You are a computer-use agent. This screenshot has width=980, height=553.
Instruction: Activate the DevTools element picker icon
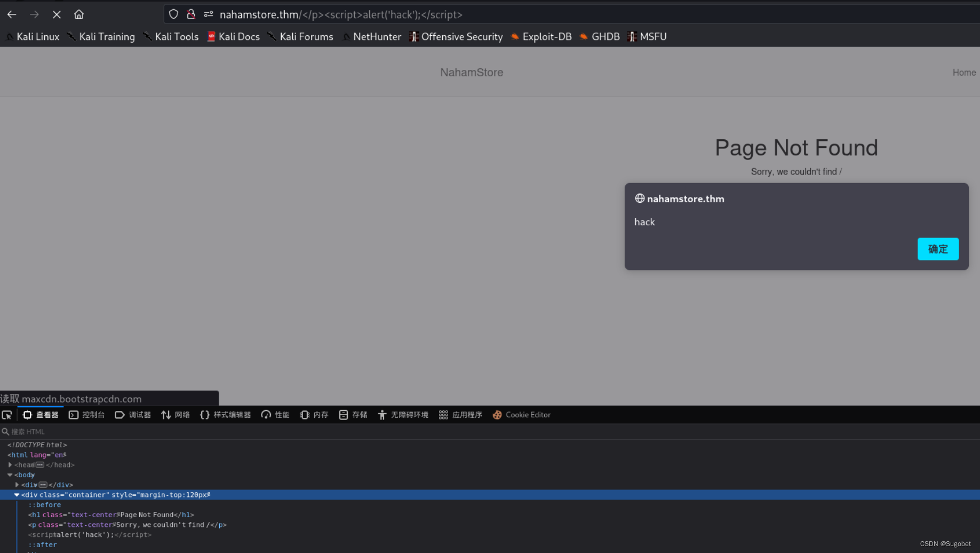[x=7, y=415]
